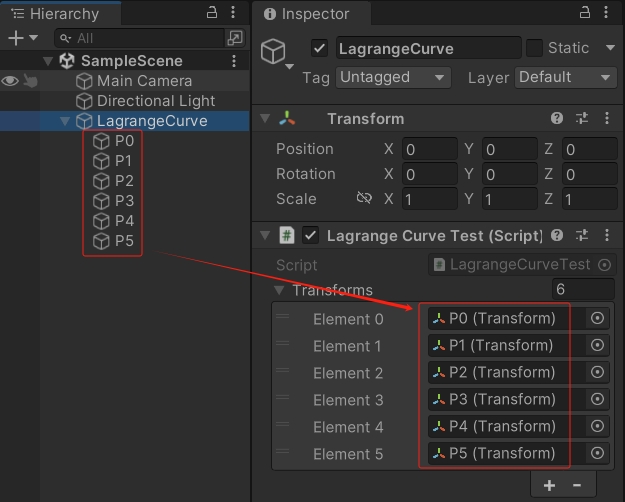Collapse the Transforms array foldout

(279, 291)
